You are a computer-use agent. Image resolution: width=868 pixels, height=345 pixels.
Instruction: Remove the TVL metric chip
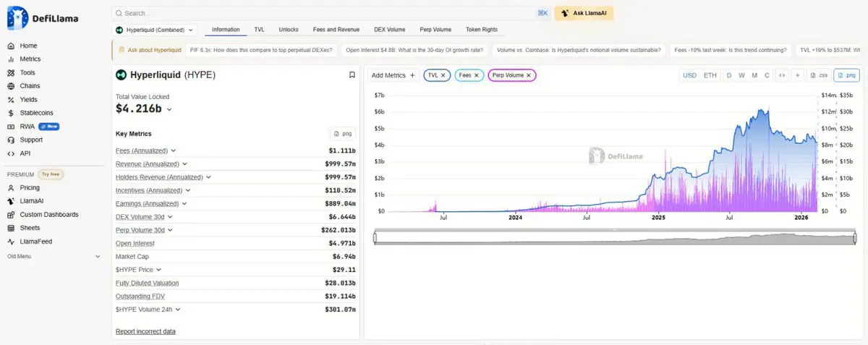click(443, 75)
